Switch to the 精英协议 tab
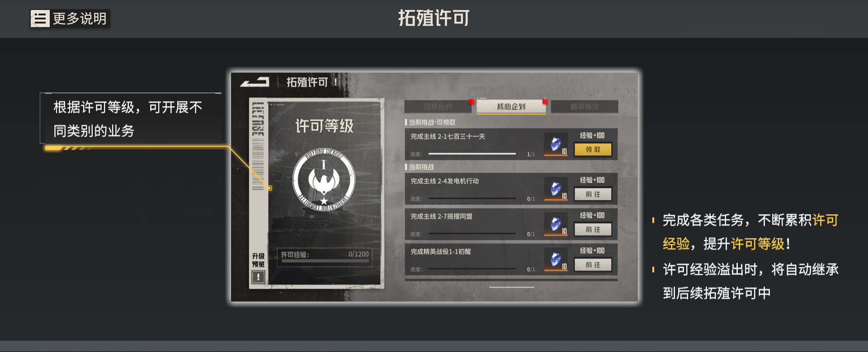 (x=585, y=107)
